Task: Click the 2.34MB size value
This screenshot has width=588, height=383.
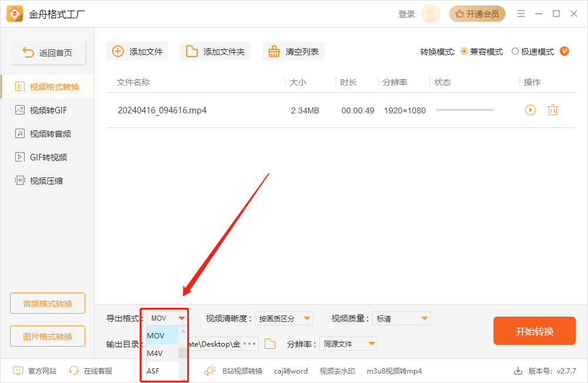Action: [x=305, y=110]
